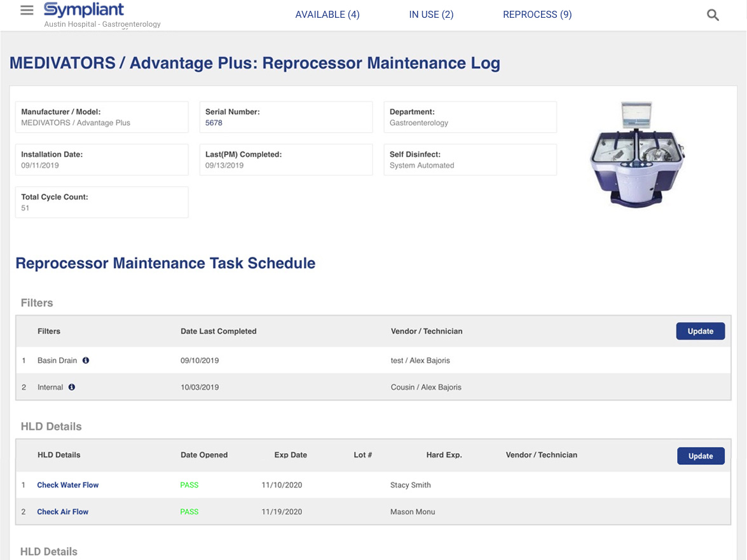Viewport: 747px width, 560px height.
Task: Click Update in the Filters table
Action: tap(701, 331)
